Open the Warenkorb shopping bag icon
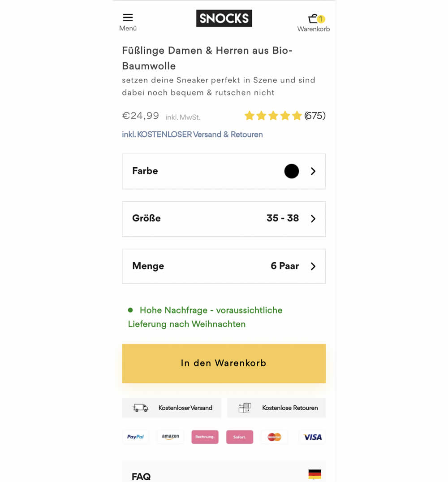 coord(314,19)
